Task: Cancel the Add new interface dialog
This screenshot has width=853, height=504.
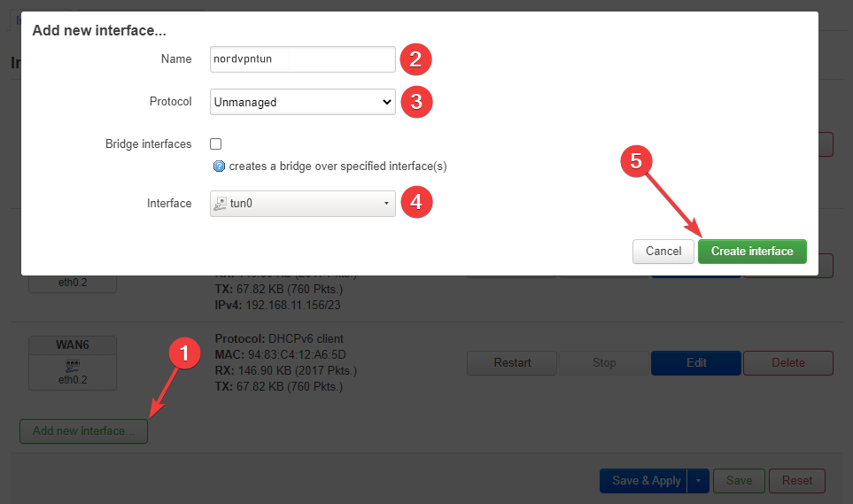Action: click(663, 252)
